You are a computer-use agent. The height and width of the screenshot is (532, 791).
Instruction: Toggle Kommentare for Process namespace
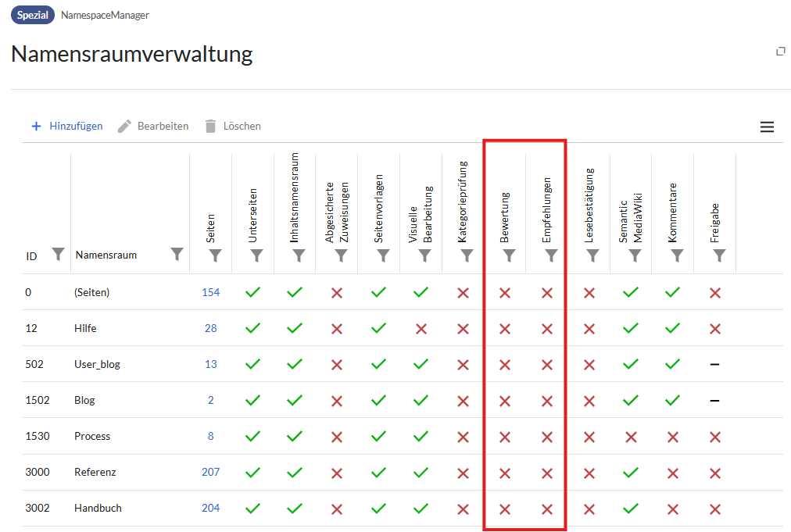673,436
